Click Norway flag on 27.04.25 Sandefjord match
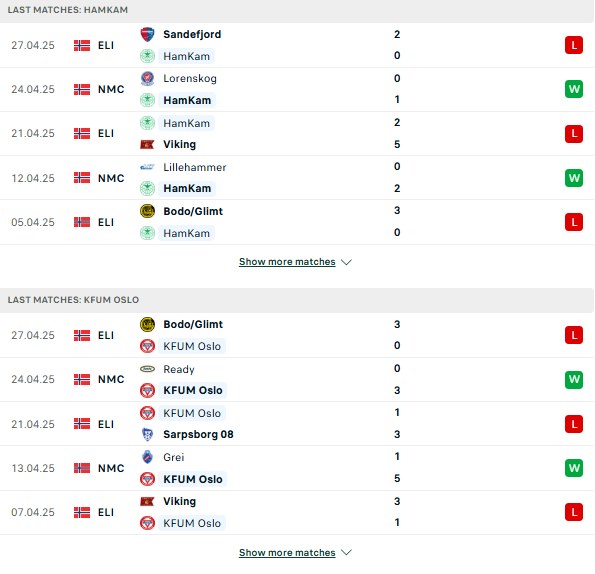This screenshot has width=595, height=574. (x=82, y=46)
